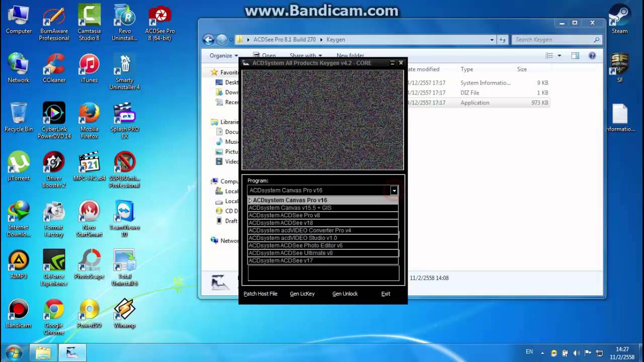Launch PowerISO desktop icon
The height and width of the screenshot is (362, 644).
[x=89, y=314]
